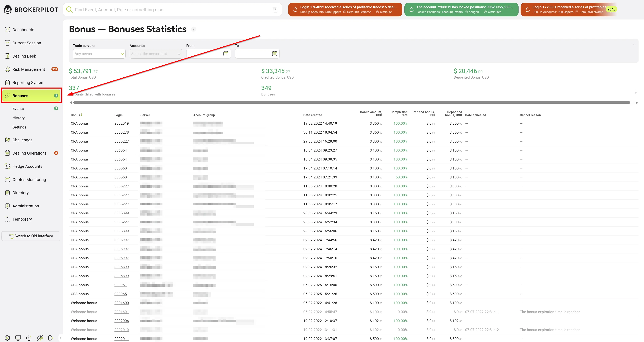Click the Directory list icon
This screenshot has height=342, width=644.
point(7,193)
